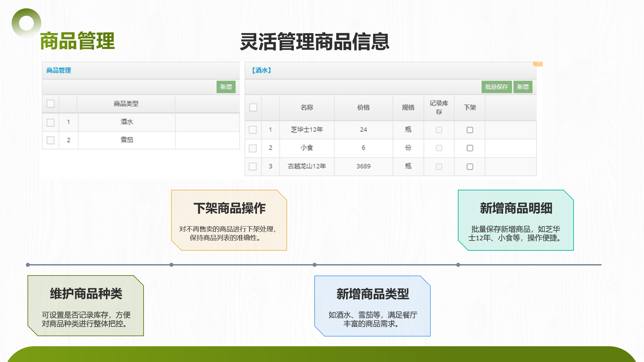The image size is (644, 362).
Task: Click the 规格 column header
Action: [408, 107]
